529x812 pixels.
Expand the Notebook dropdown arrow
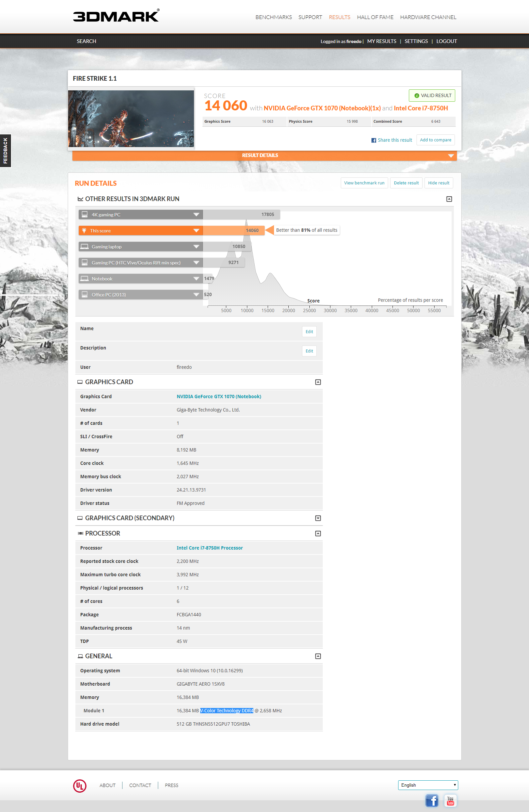pos(196,279)
